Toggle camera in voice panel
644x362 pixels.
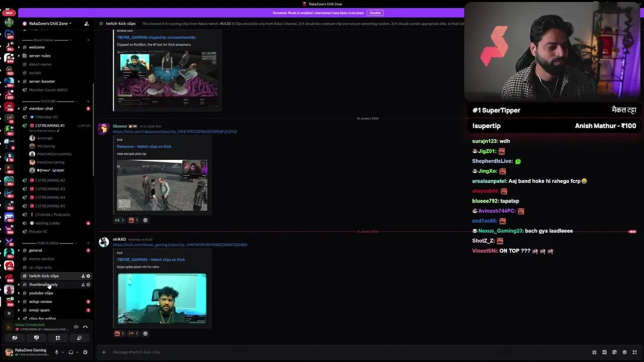(x=15, y=338)
